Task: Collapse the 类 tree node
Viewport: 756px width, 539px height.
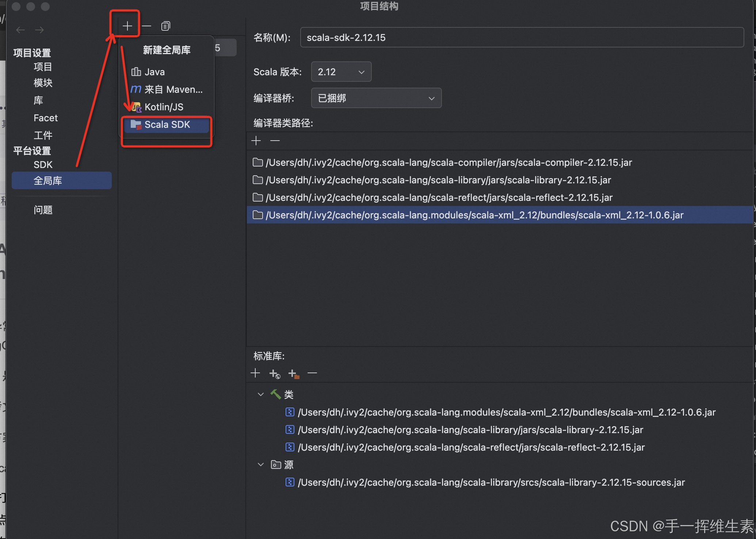Action: click(260, 394)
